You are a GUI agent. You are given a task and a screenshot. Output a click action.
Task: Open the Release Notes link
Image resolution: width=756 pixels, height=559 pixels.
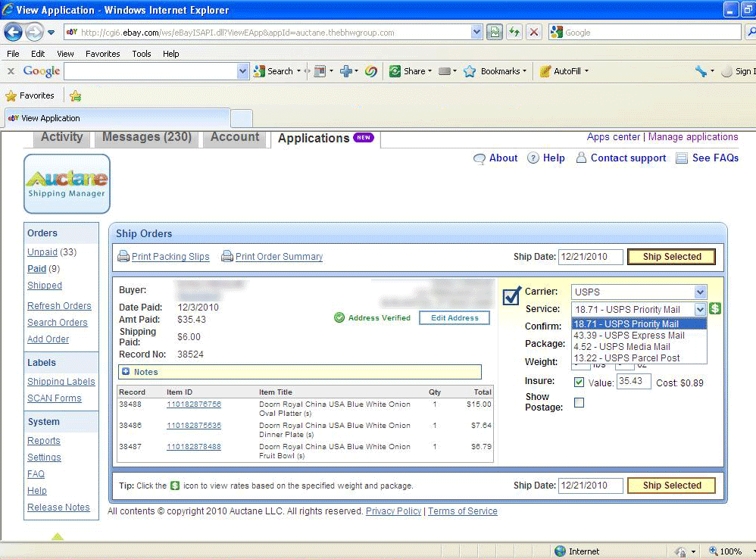[58, 507]
